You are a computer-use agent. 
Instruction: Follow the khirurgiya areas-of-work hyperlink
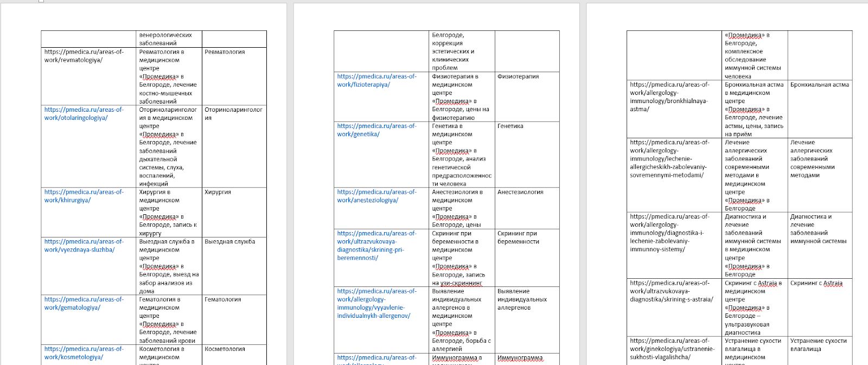pos(84,196)
